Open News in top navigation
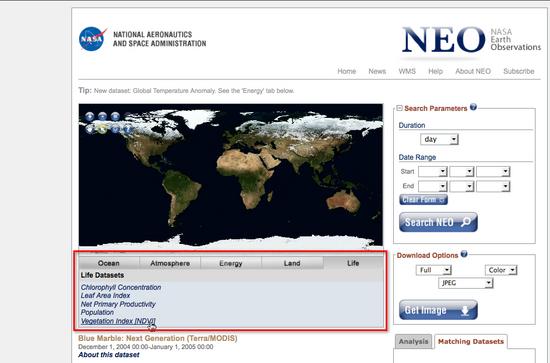The height and width of the screenshot is (363, 550). point(377,71)
